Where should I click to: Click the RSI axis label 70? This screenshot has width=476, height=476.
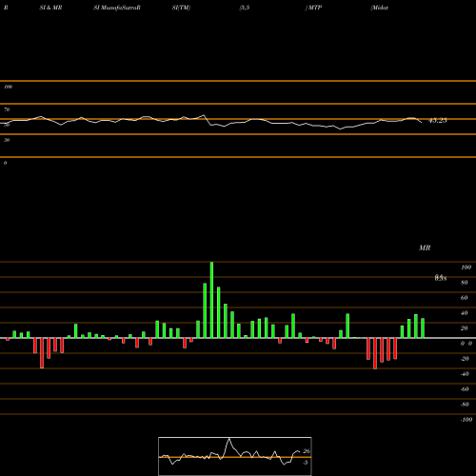coord(7,109)
